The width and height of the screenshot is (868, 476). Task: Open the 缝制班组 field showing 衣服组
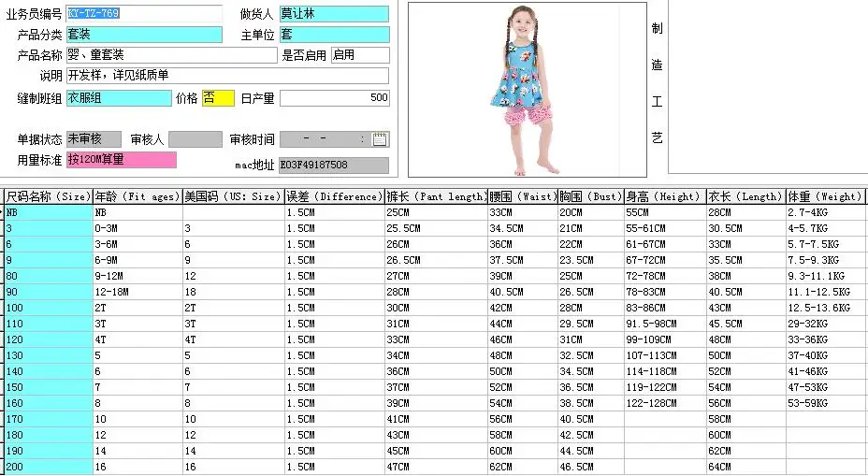[119, 98]
